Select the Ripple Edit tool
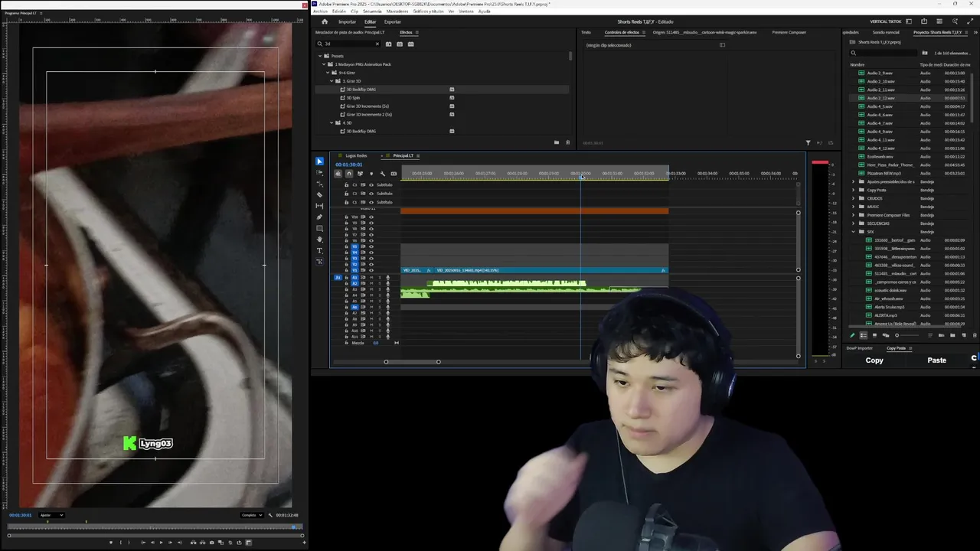The image size is (980, 551). click(x=319, y=184)
